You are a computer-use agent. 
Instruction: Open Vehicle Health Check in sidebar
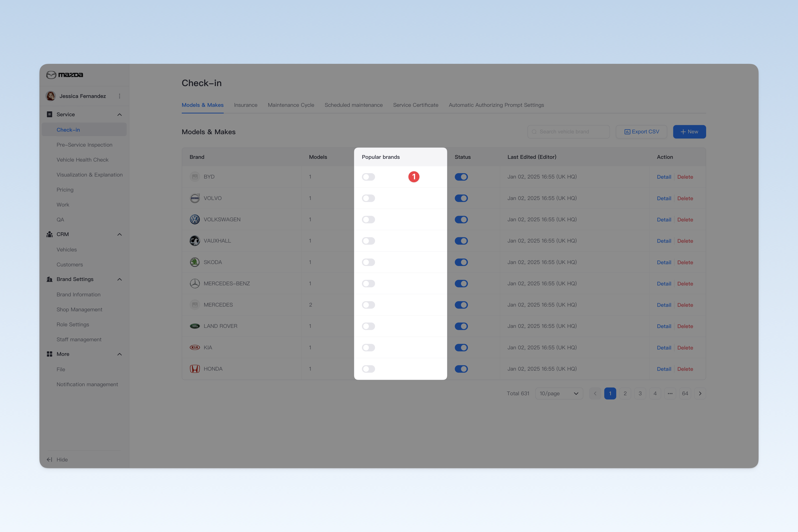(82, 160)
